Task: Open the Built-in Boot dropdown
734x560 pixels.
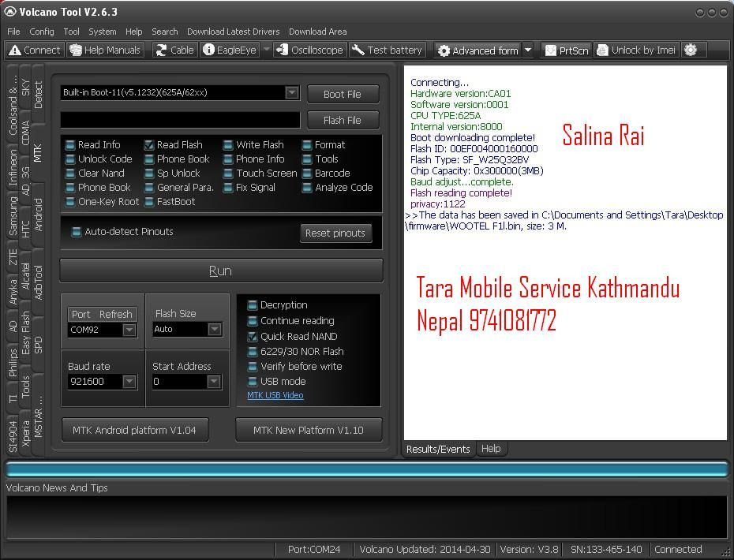Action: tap(292, 92)
